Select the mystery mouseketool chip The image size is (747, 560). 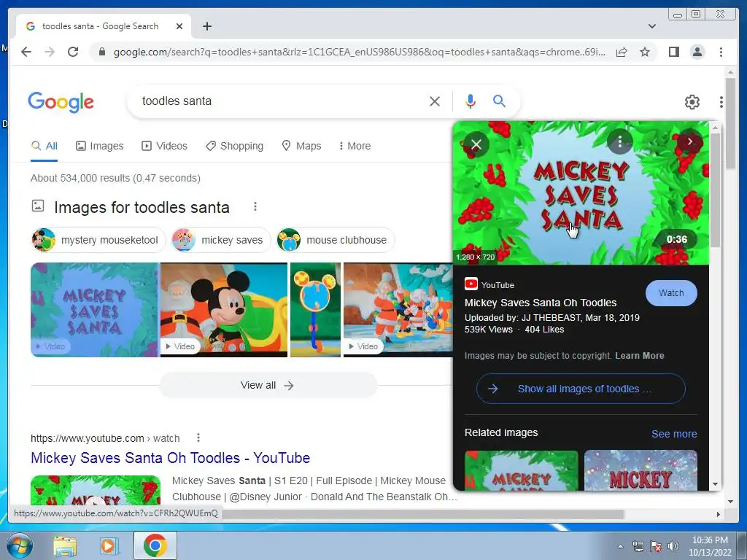(98, 240)
